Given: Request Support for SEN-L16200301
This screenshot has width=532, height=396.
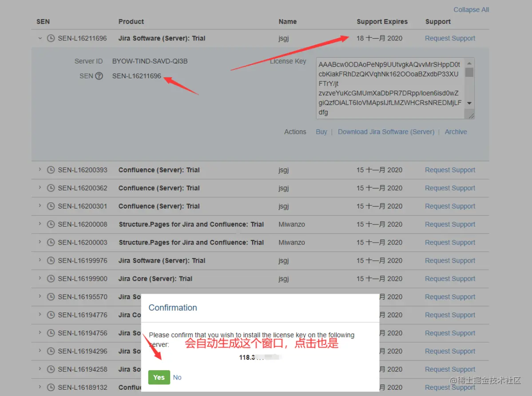Looking at the screenshot, I should 450,206.
